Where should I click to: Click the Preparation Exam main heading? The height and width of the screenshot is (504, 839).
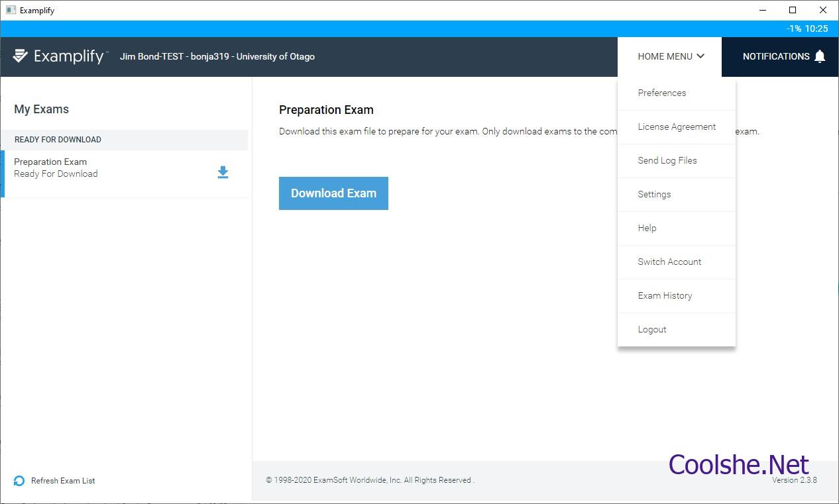pyautogui.click(x=326, y=110)
